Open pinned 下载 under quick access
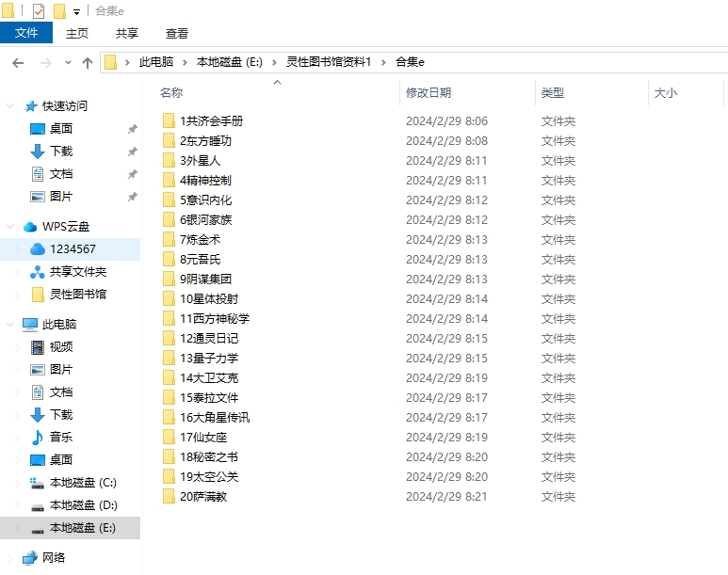This screenshot has height=575, width=728. pos(61,151)
